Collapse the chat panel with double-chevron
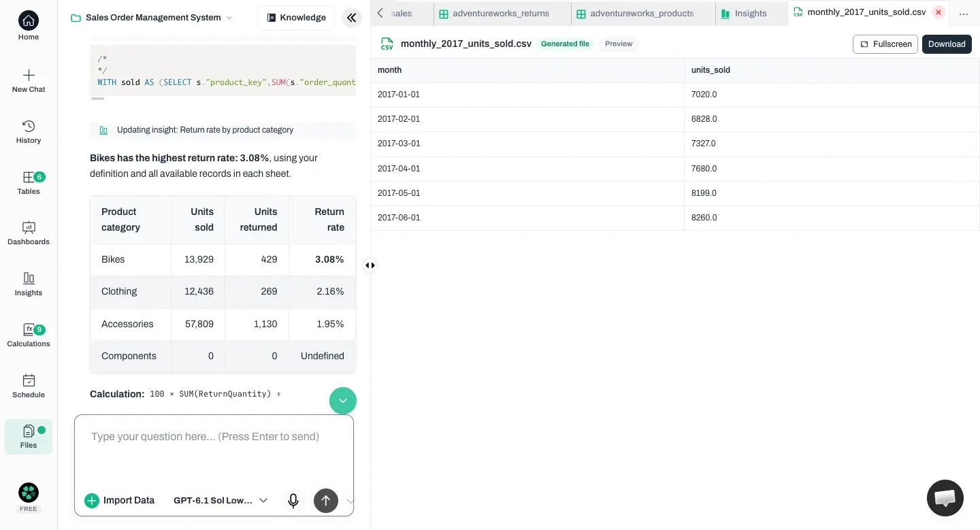 tap(351, 18)
